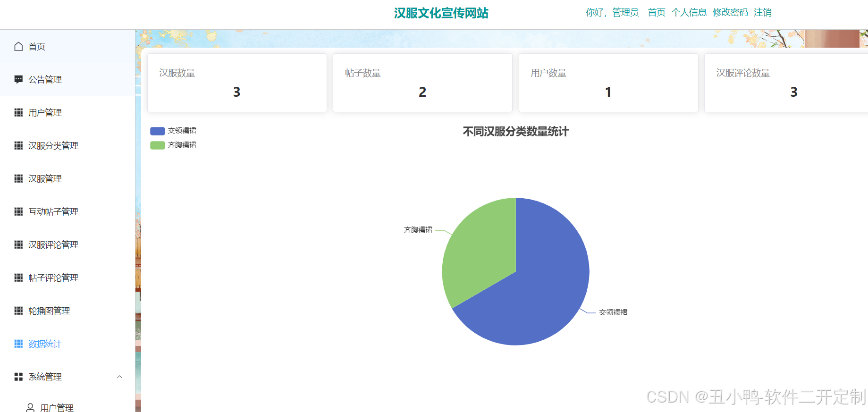
Task: Select 数据统计 in the sidebar
Action: (67, 344)
